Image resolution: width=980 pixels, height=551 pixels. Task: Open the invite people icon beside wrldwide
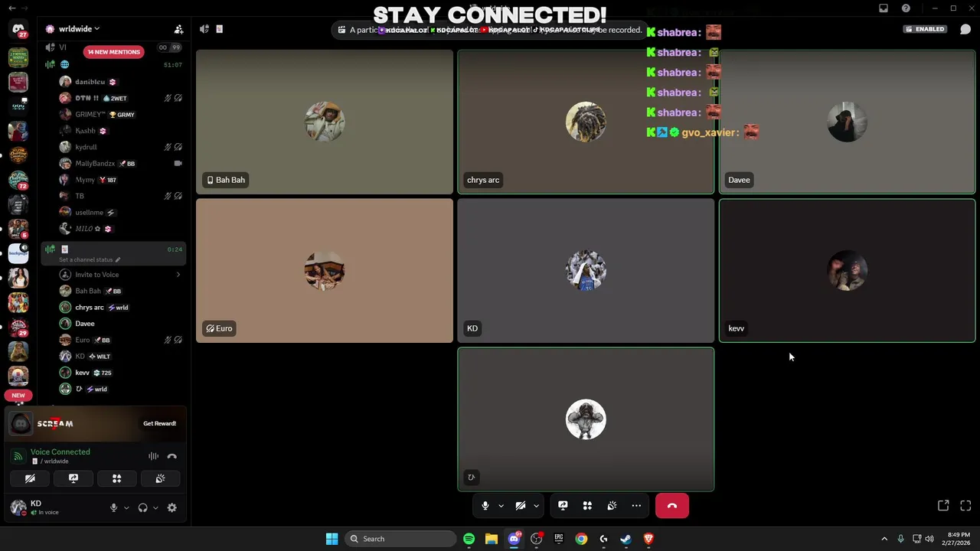(178, 29)
